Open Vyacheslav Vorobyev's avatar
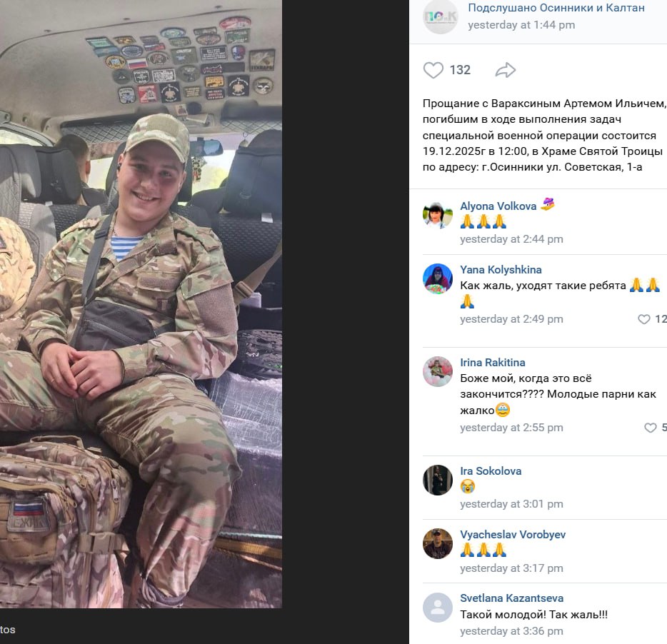Viewport: 667px width, 644px height. (438, 543)
